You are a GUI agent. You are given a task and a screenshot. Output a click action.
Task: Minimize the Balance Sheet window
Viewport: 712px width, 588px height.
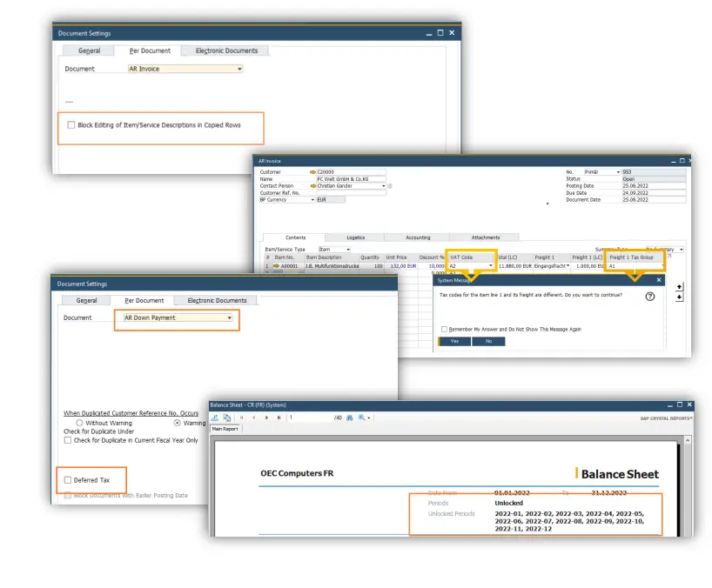(669, 404)
